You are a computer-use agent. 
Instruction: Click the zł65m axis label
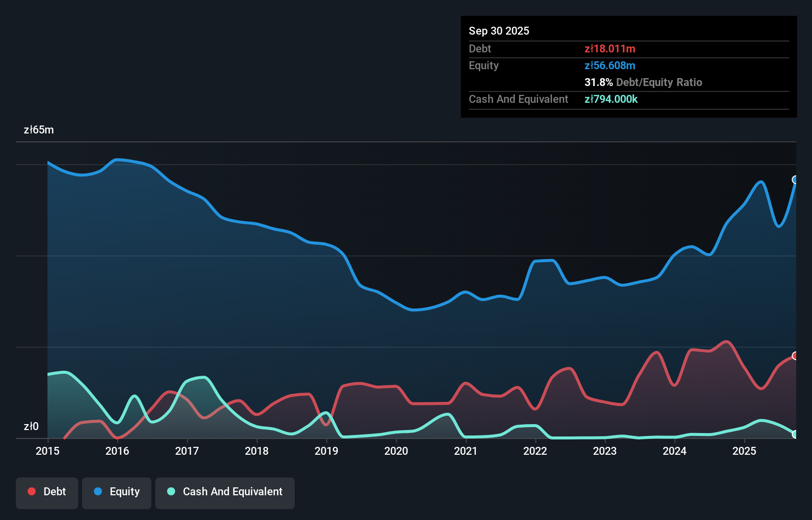point(39,130)
